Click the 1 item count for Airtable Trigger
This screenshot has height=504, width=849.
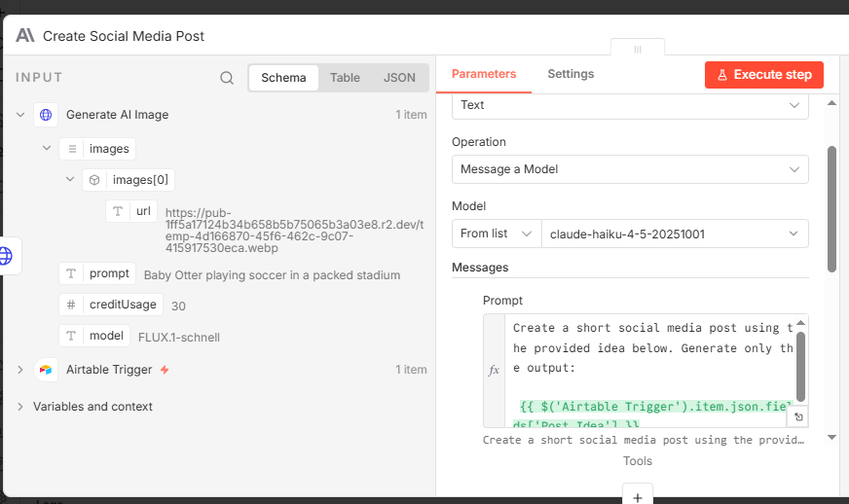[x=411, y=370]
